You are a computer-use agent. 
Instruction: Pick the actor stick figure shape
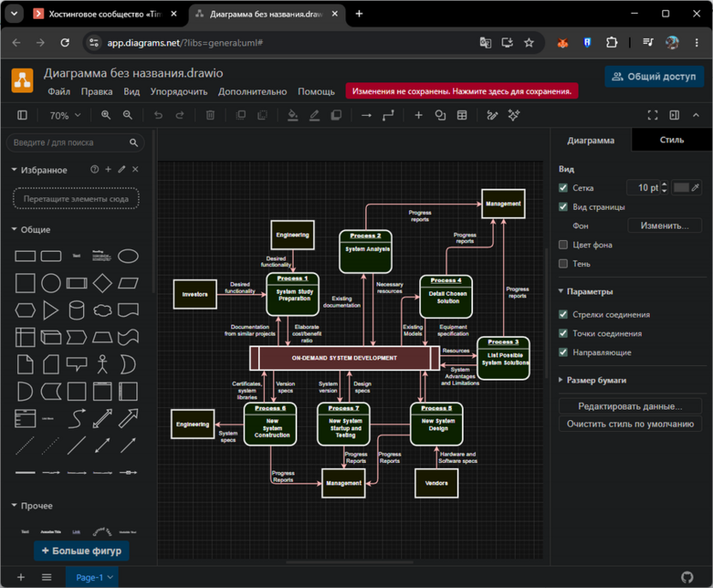(102, 364)
